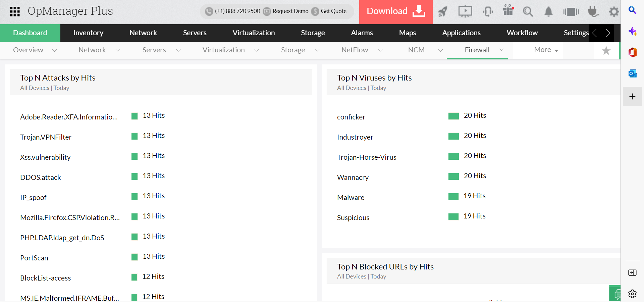Expand the NCM dropdown chevron

tap(440, 50)
